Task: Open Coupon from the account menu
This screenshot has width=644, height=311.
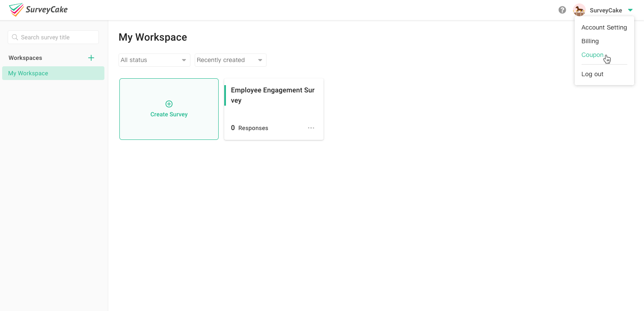Action: click(x=592, y=55)
